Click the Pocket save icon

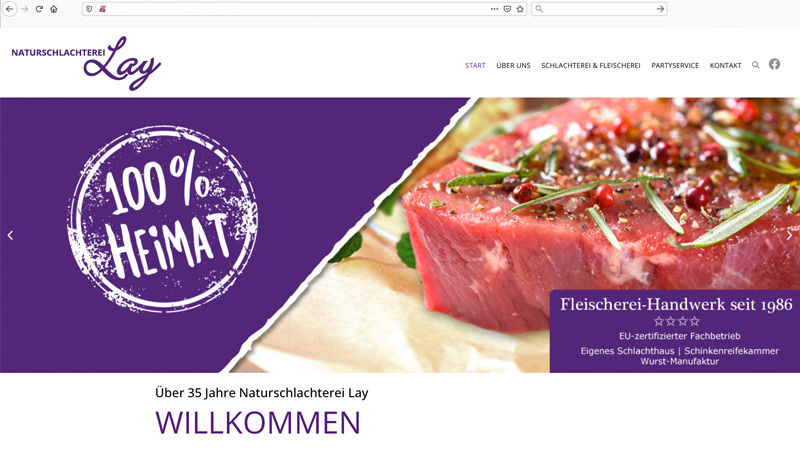(x=507, y=9)
